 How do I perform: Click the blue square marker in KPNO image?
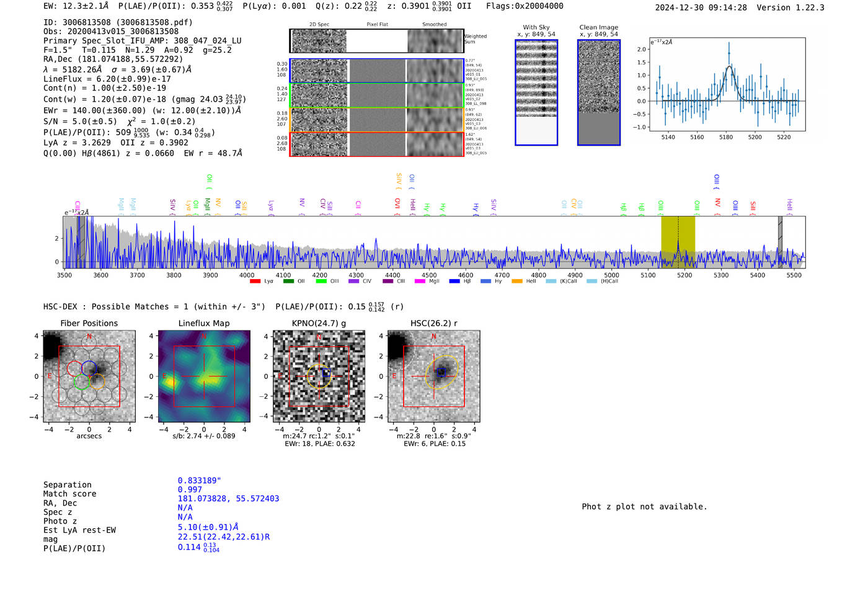coord(326,372)
